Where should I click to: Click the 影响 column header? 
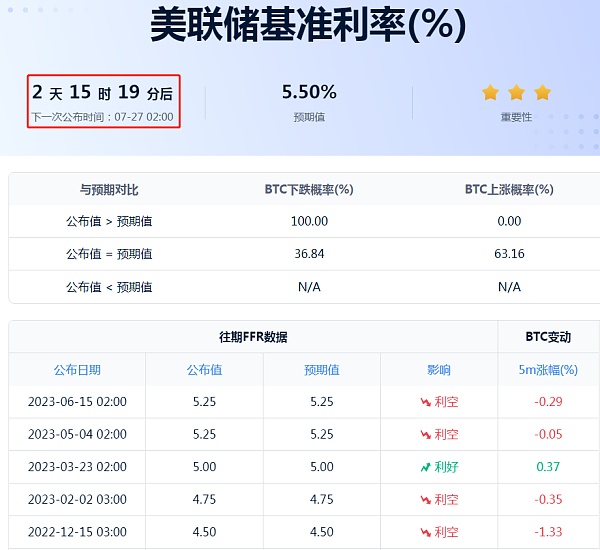coord(439,370)
